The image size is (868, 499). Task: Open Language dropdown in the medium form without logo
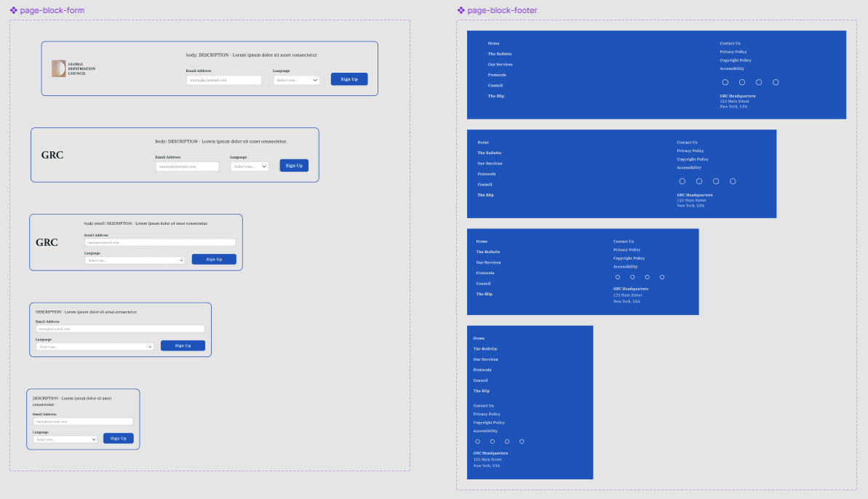tap(95, 347)
